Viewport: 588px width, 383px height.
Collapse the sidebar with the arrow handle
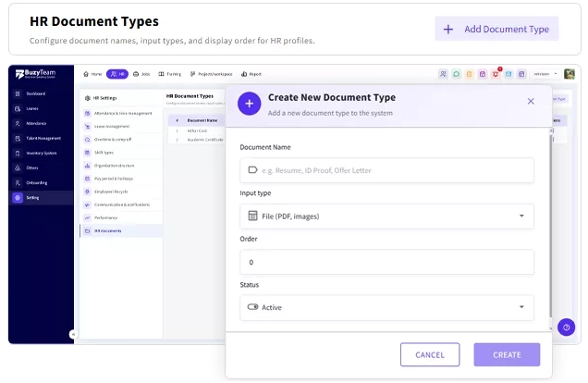[73, 334]
